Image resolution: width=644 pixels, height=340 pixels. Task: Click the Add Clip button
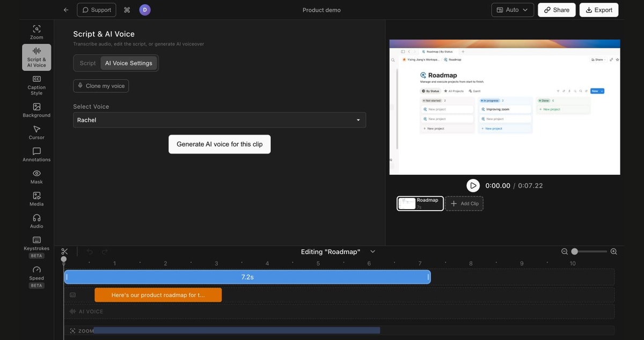tap(464, 203)
